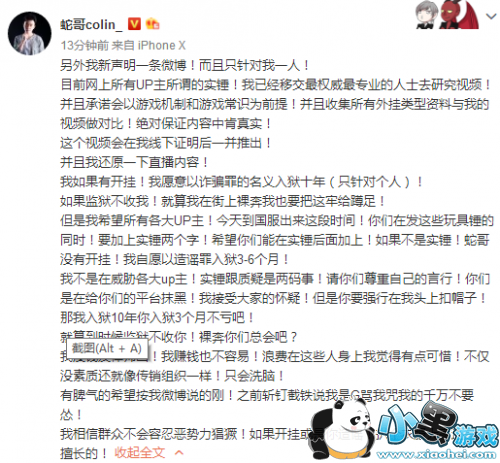Click the 蛇哥colin_ username
The image size is (500, 463).
pos(91,25)
